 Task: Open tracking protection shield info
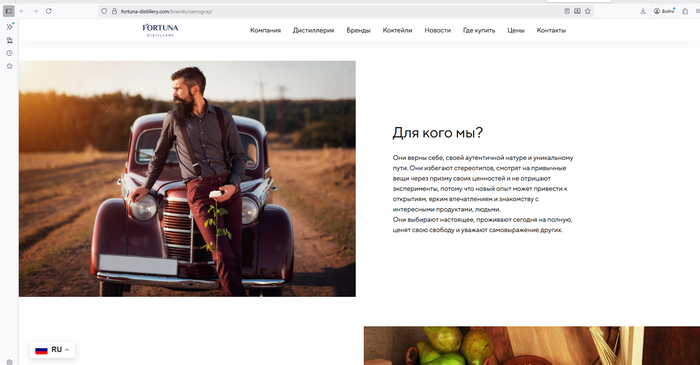tap(104, 11)
